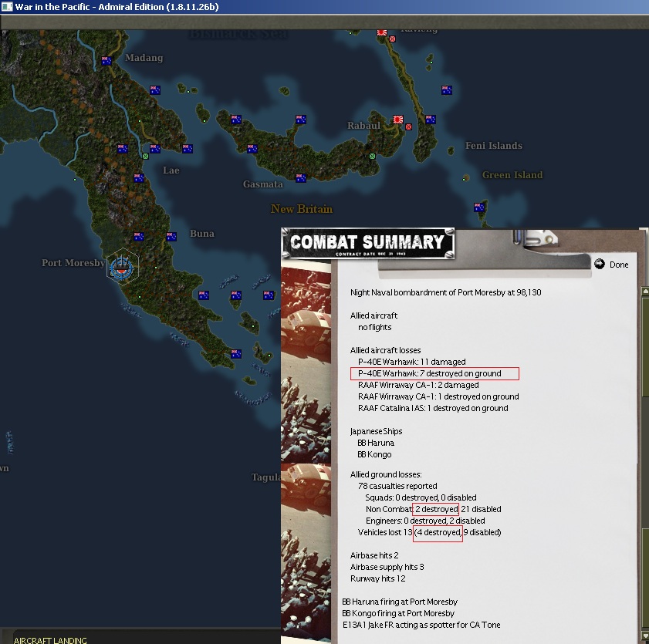The width and height of the screenshot is (649, 644).
Task: Click the BB Haruna ship entry
Action: click(x=376, y=443)
